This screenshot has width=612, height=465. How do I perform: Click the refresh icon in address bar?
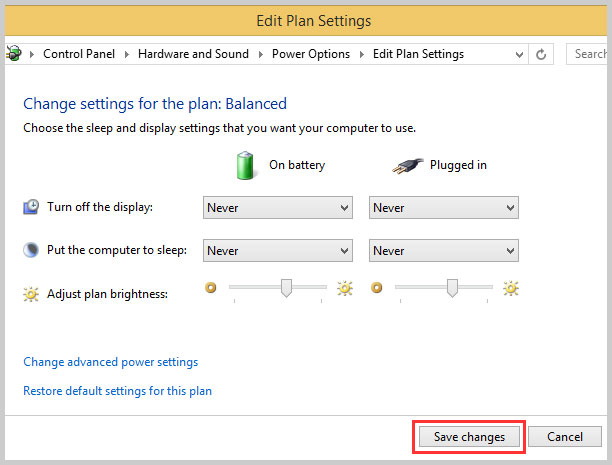coord(541,54)
